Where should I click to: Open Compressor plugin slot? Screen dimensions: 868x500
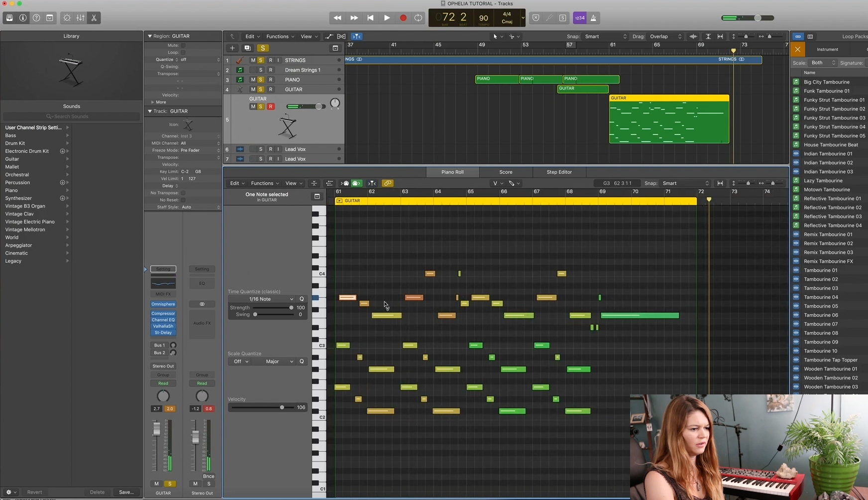pyautogui.click(x=163, y=314)
